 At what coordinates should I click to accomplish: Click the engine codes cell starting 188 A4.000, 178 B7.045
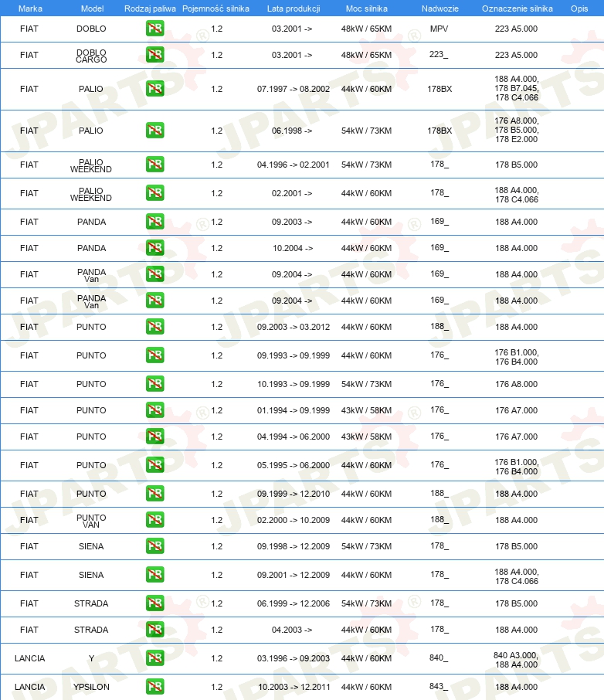click(517, 88)
